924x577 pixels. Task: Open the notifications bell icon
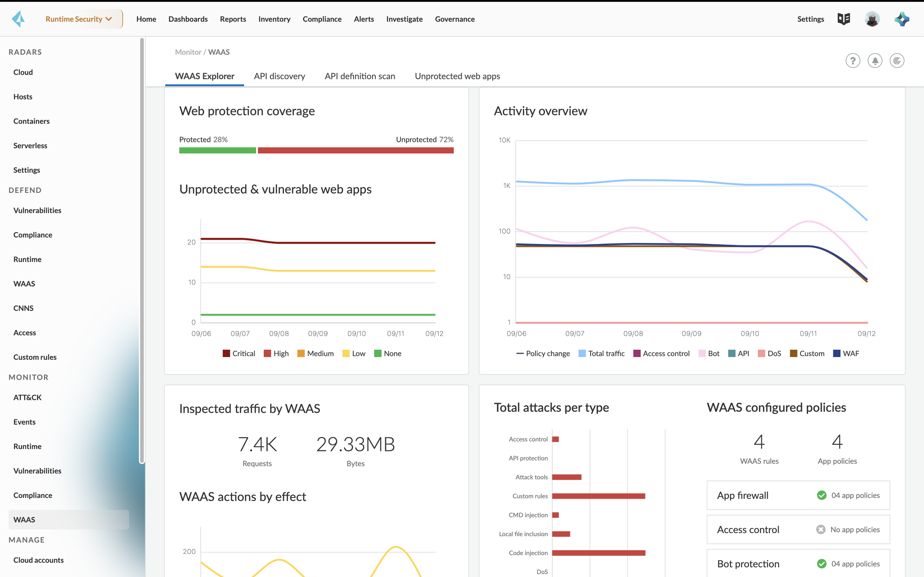(875, 61)
